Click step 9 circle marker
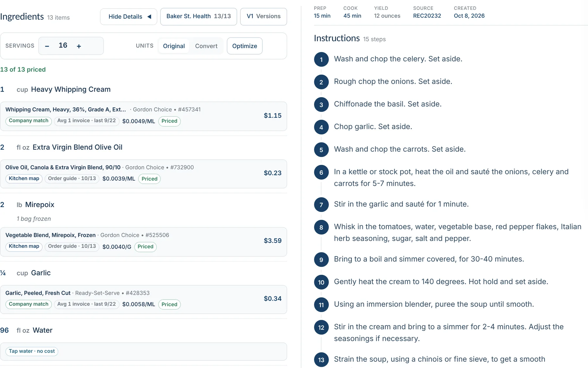Image resolution: width=588 pixels, height=368 pixels. (321, 260)
